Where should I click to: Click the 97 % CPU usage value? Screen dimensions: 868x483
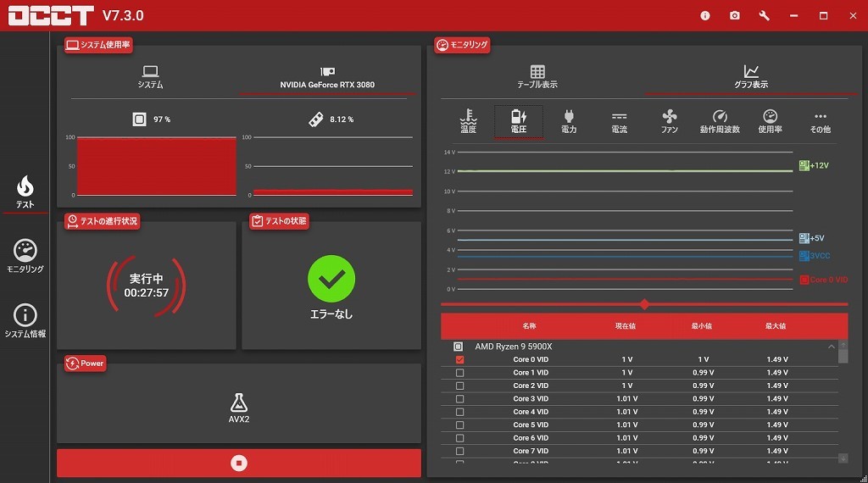[x=162, y=119]
